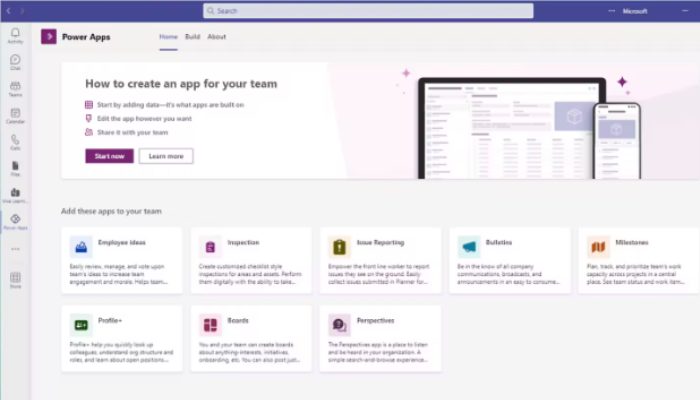Choose the Perspectives app card
The width and height of the screenshot is (700, 400).
pos(380,339)
